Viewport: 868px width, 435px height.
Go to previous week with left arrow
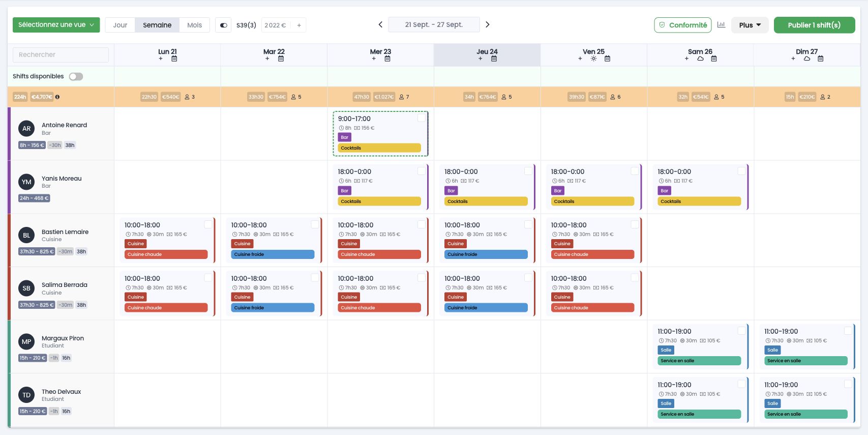pos(380,24)
